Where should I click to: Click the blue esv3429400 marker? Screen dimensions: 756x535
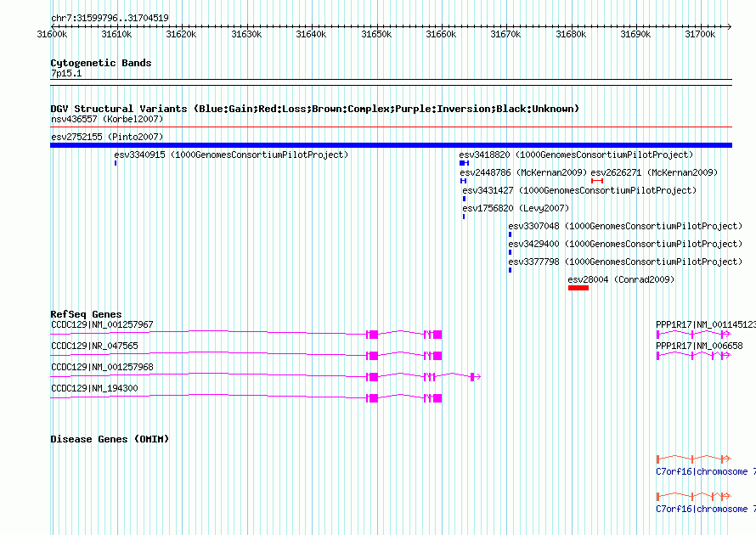coord(511,252)
